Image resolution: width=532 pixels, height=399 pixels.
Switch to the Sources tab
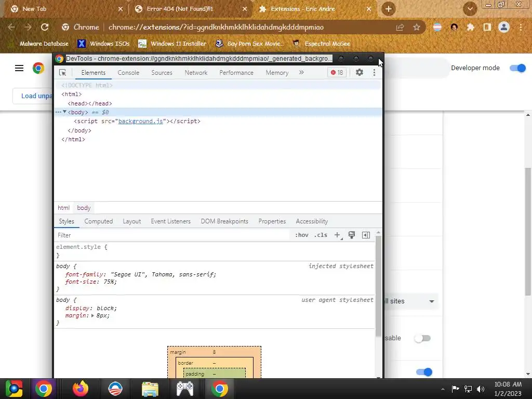(162, 73)
